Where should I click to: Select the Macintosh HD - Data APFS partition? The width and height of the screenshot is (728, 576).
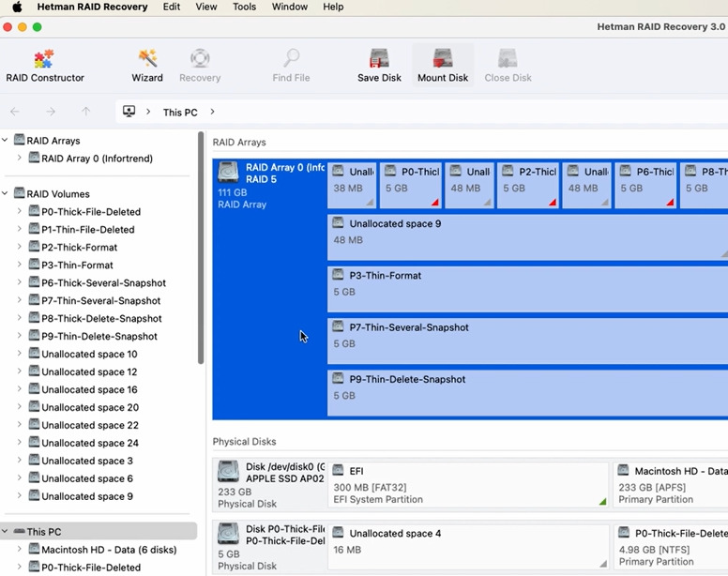pos(671,485)
